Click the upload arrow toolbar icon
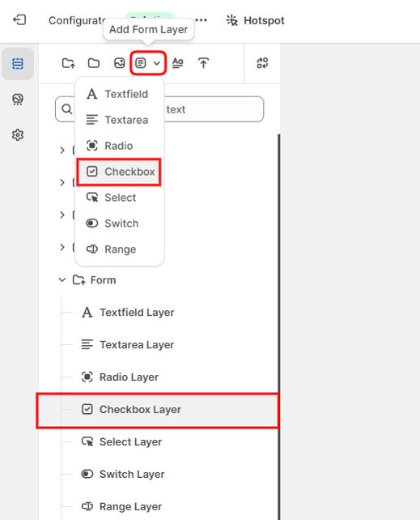Image resolution: width=420 pixels, height=520 pixels. pos(203,63)
